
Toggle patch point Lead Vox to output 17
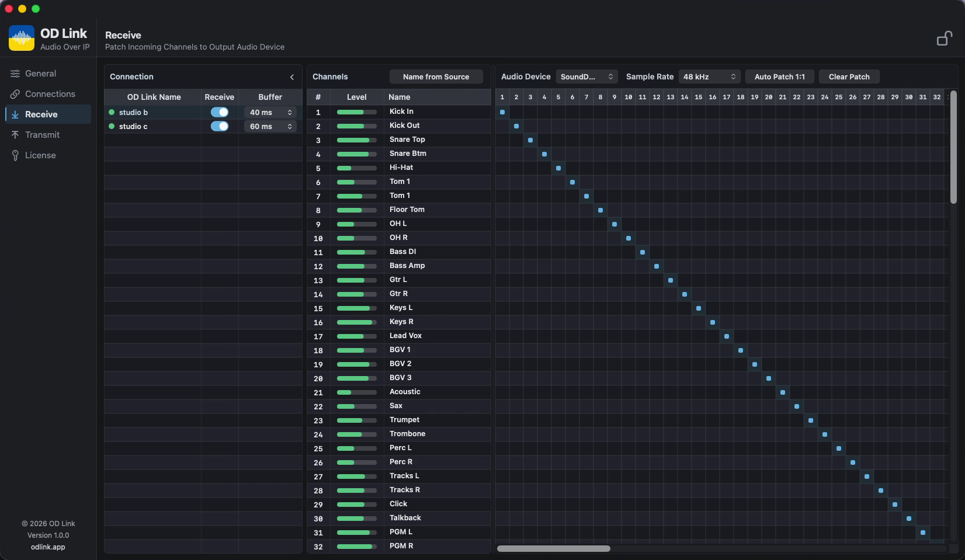[x=727, y=336]
